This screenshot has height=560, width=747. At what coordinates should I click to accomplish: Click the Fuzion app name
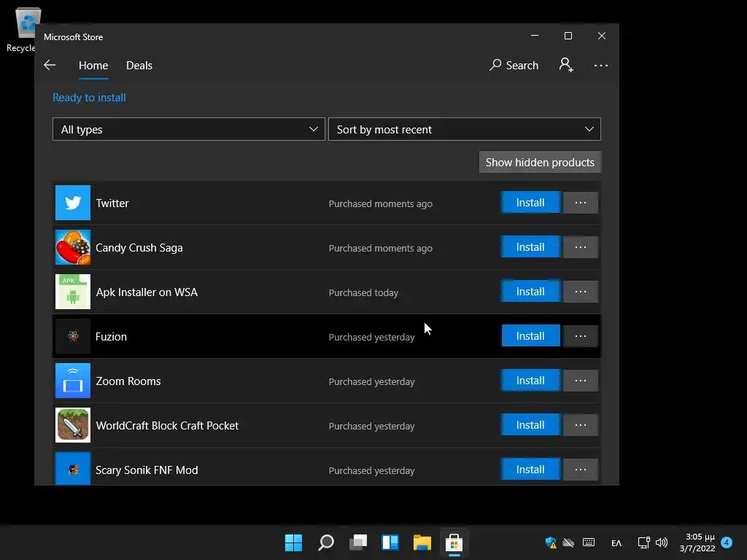[111, 337]
